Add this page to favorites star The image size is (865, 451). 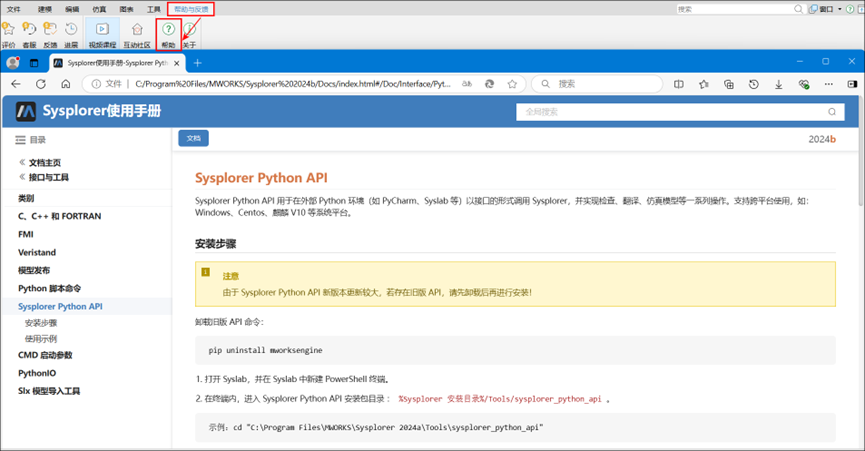pos(512,84)
